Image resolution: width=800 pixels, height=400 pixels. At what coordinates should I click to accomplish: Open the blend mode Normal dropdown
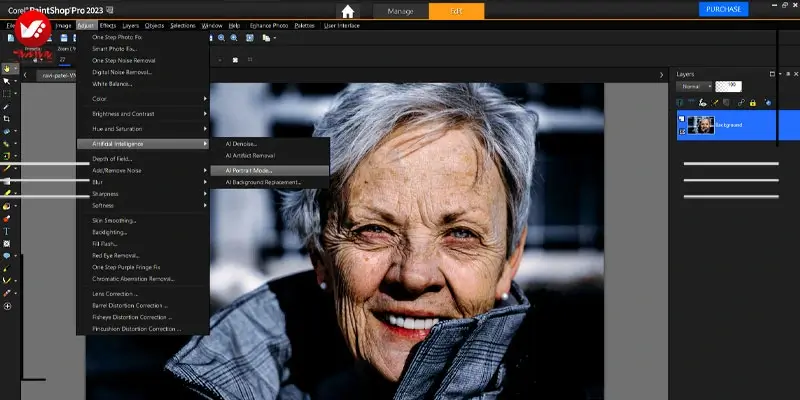tap(694, 86)
